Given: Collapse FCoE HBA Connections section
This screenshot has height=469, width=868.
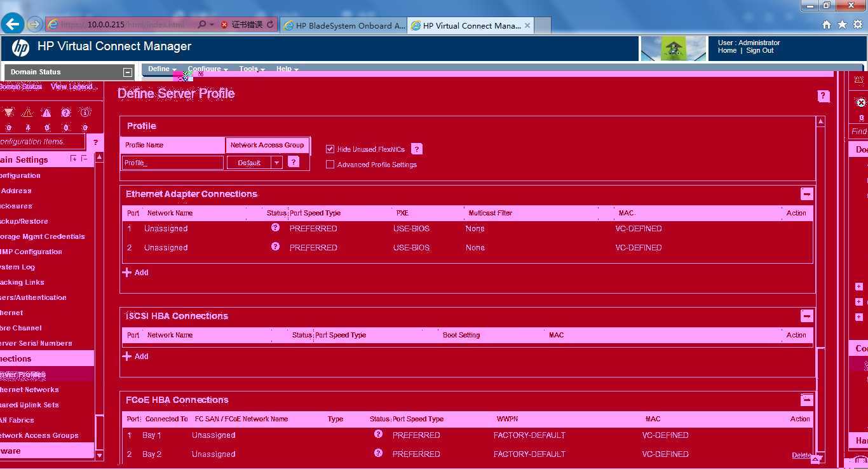Looking at the screenshot, I should (806, 400).
